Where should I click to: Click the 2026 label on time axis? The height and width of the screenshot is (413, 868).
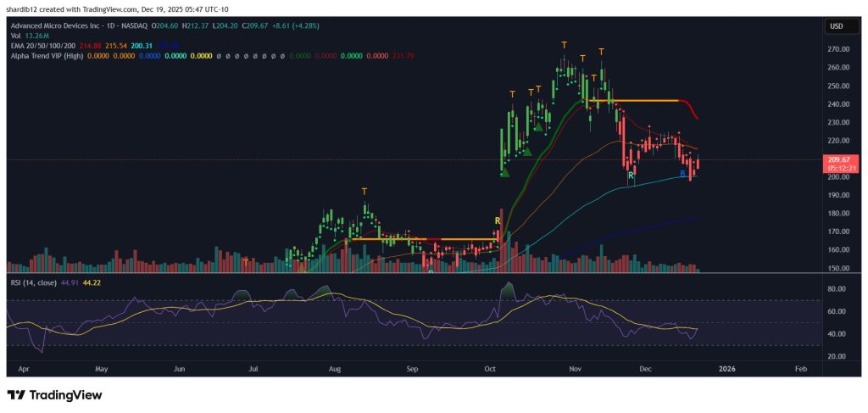coord(726,370)
